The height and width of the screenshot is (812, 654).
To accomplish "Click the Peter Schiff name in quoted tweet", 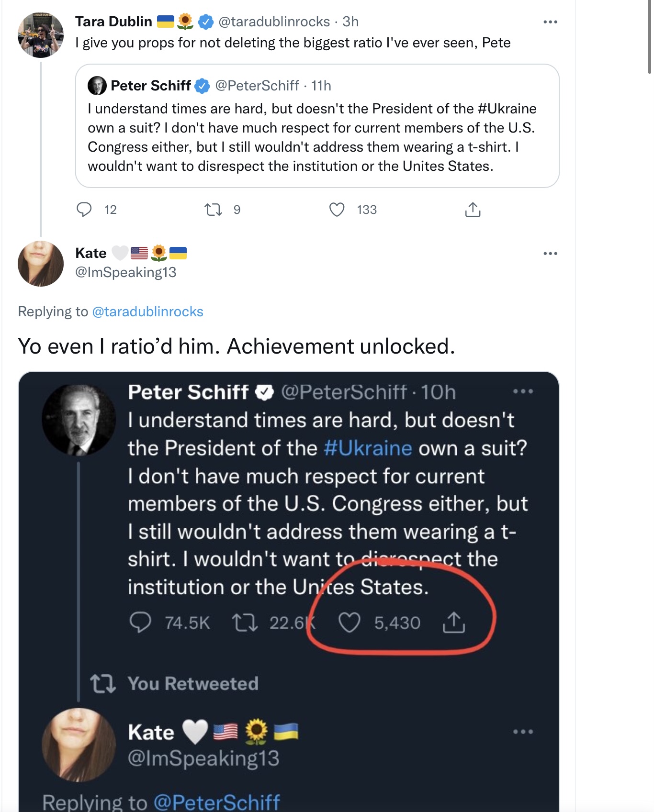I will click(x=151, y=86).
